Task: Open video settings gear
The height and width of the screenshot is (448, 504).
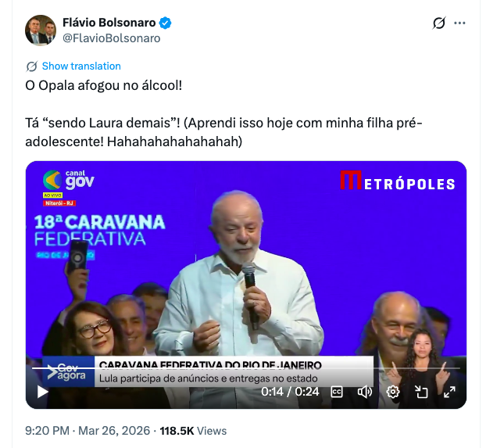Action: click(393, 392)
